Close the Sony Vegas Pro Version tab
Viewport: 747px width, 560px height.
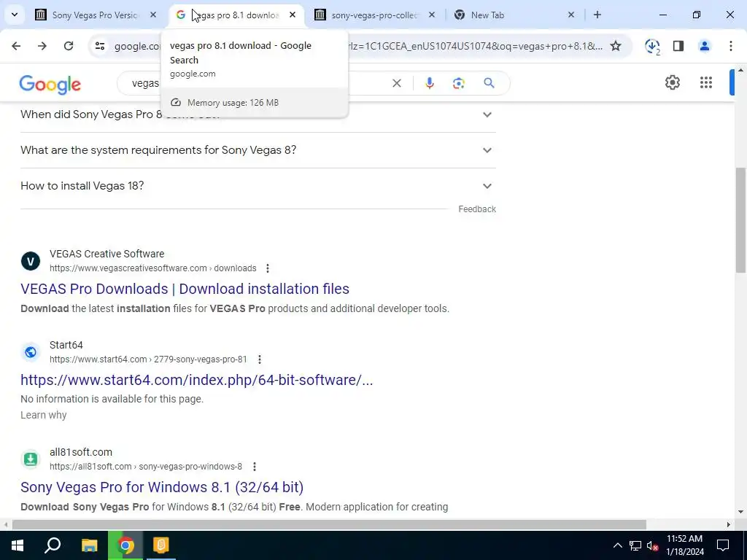[153, 15]
